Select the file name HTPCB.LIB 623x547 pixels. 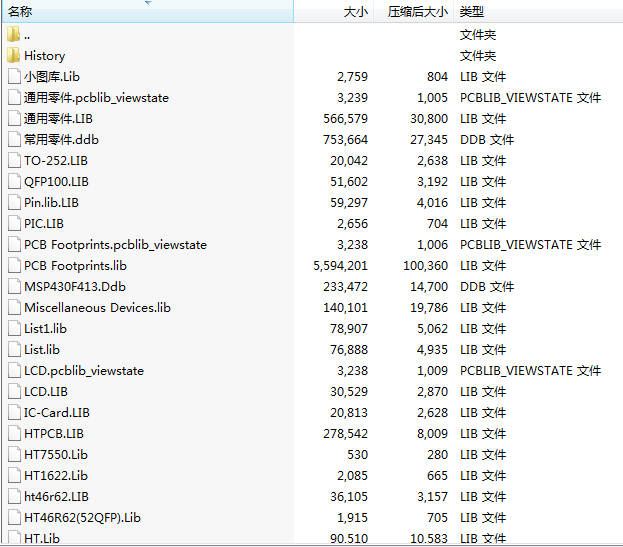pyautogui.click(x=54, y=433)
